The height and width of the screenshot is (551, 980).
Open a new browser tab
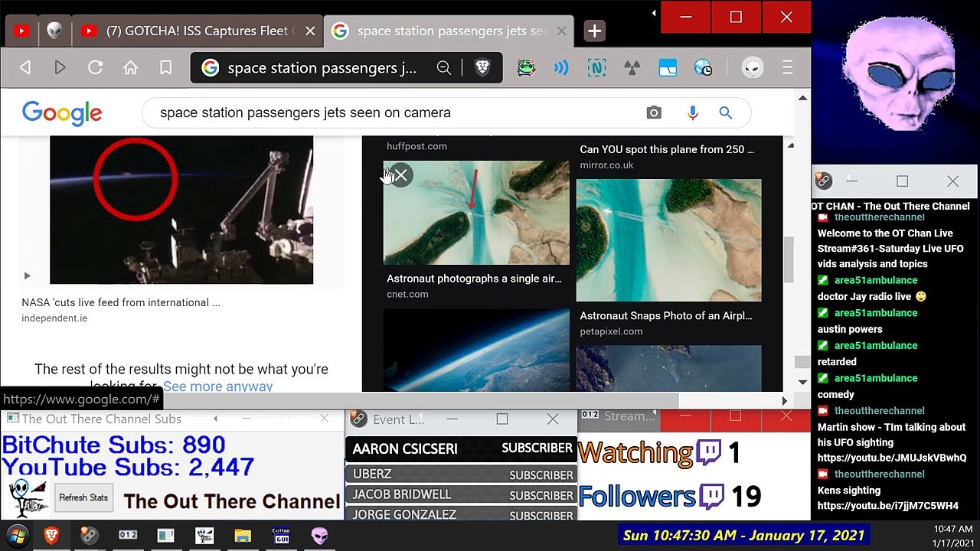595,31
